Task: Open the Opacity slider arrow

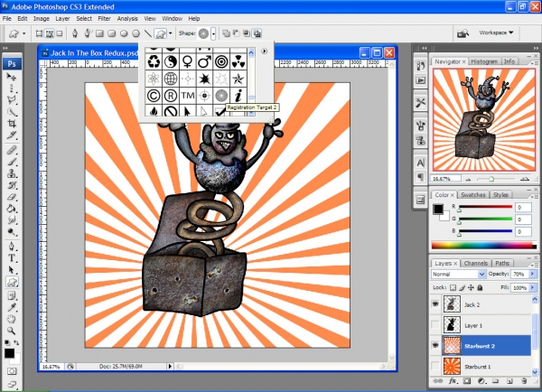Action: point(533,274)
